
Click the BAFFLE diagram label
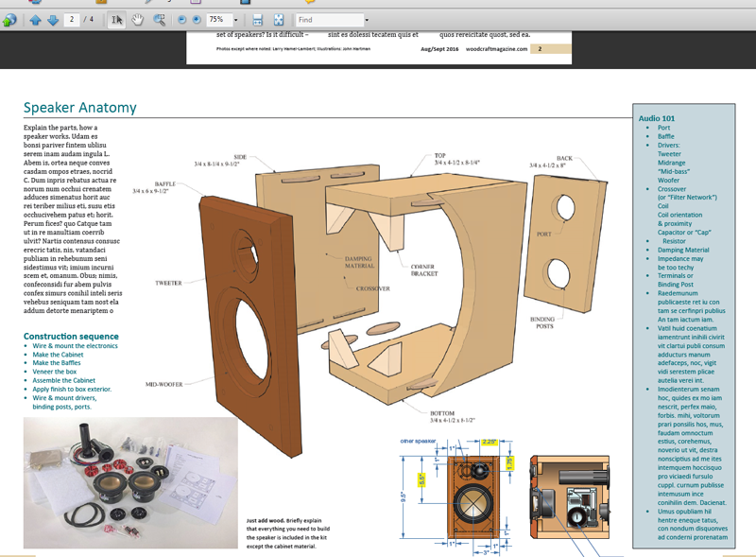coord(164,183)
